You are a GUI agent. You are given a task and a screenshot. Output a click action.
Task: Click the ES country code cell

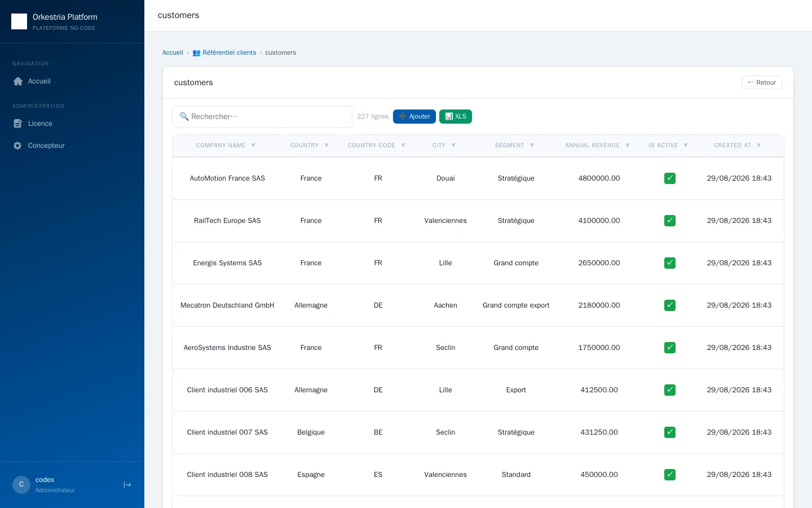pos(378,475)
